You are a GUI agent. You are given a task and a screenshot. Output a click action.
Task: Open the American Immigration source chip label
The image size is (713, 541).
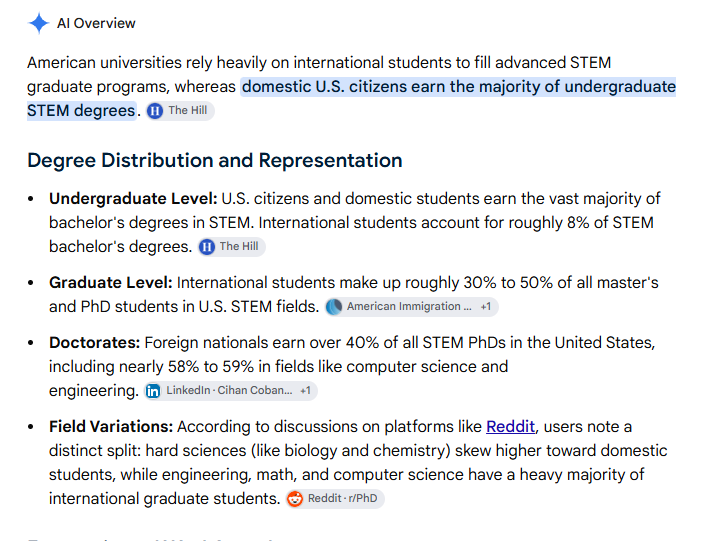pos(409,306)
